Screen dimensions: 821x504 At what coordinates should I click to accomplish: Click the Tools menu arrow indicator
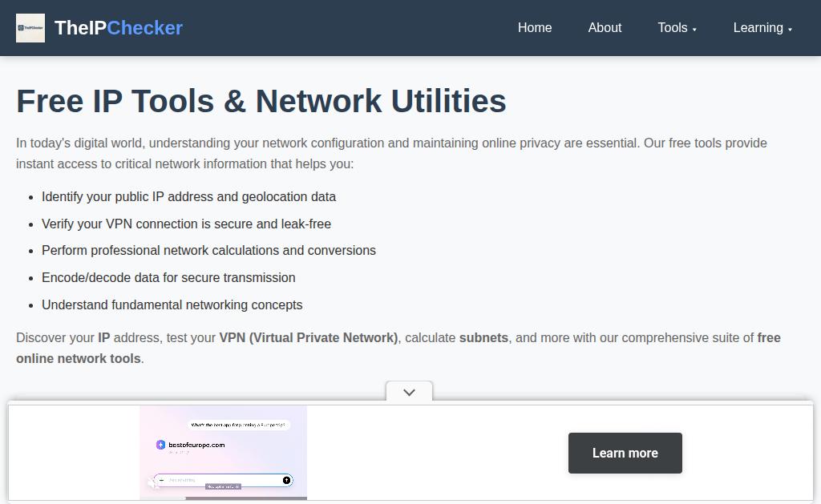point(694,30)
